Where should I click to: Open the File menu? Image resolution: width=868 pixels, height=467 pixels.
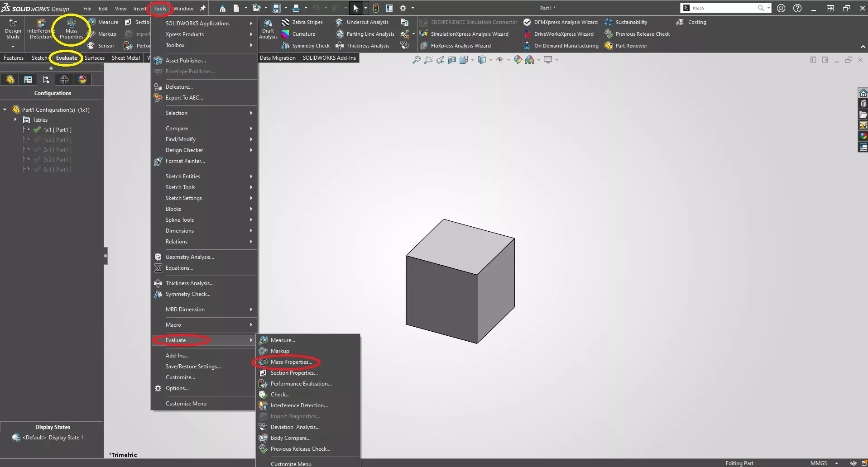87,8
